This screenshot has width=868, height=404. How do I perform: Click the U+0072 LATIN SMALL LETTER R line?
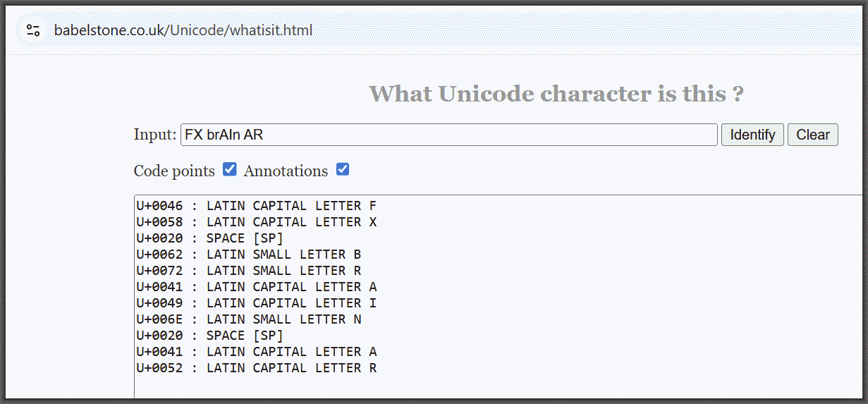click(x=248, y=271)
